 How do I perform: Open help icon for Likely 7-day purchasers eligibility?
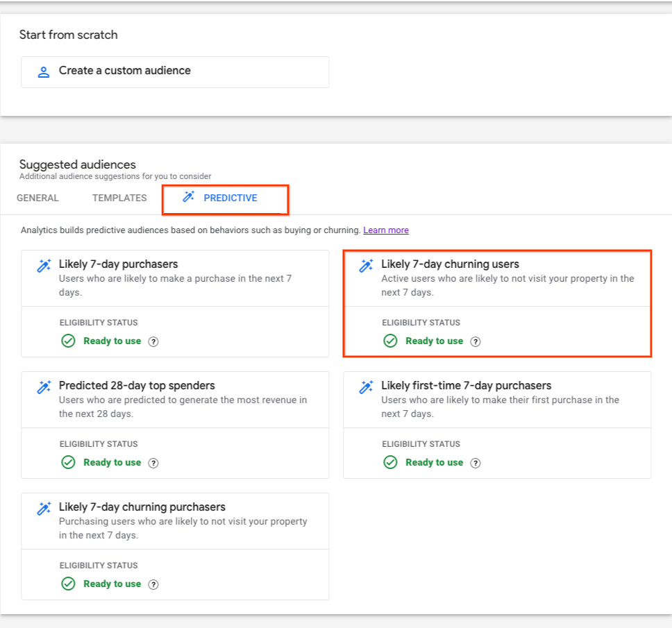pyautogui.click(x=153, y=341)
